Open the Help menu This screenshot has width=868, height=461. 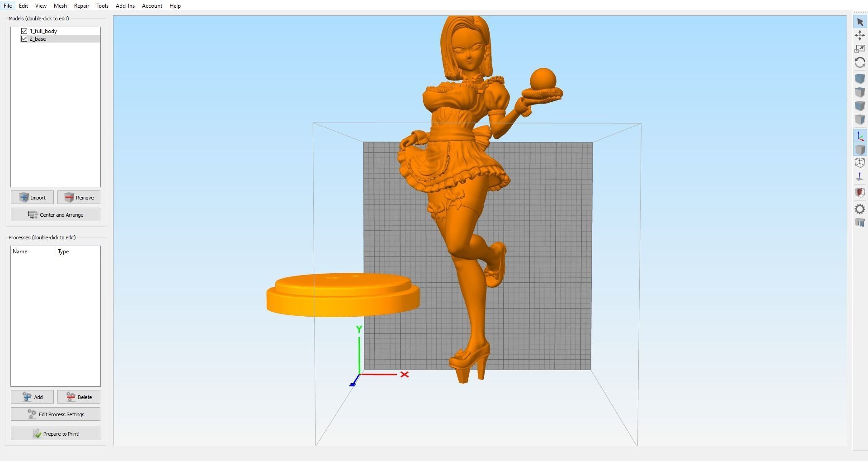pyautogui.click(x=175, y=6)
